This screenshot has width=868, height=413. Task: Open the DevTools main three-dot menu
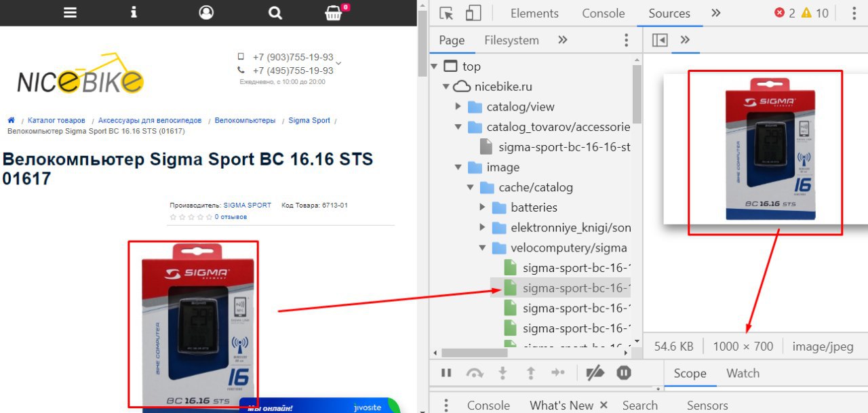(855, 13)
